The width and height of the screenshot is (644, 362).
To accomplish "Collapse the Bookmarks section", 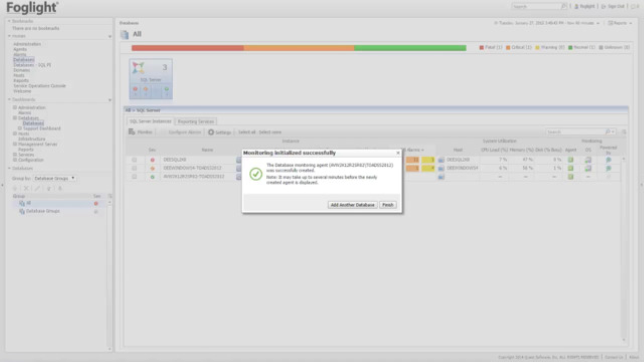I will click(x=10, y=21).
